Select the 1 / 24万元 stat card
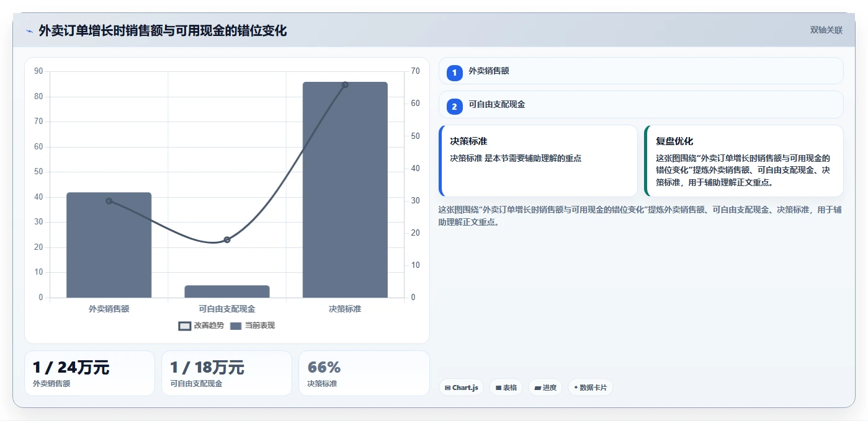The height and width of the screenshot is (421, 868). coord(89,373)
